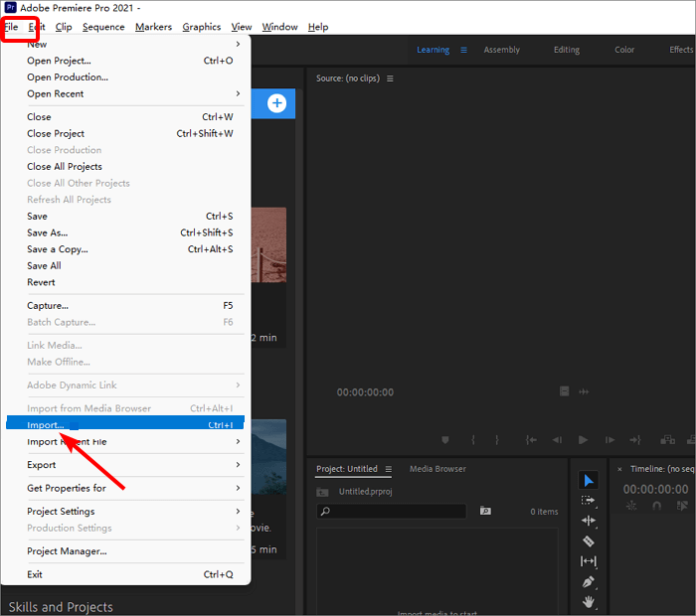Open the Project panel menu icon

click(x=389, y=469)
